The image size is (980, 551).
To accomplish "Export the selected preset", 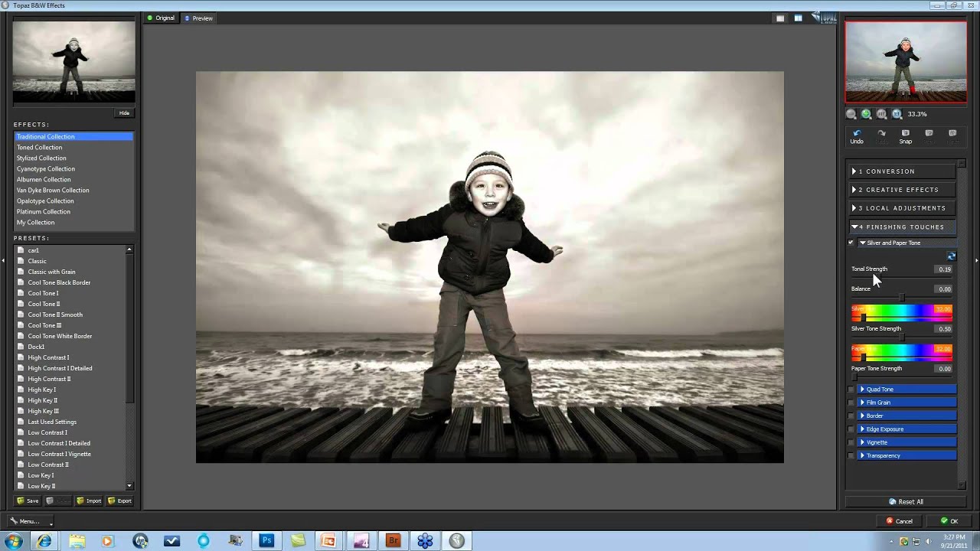I will click(119, 500).
